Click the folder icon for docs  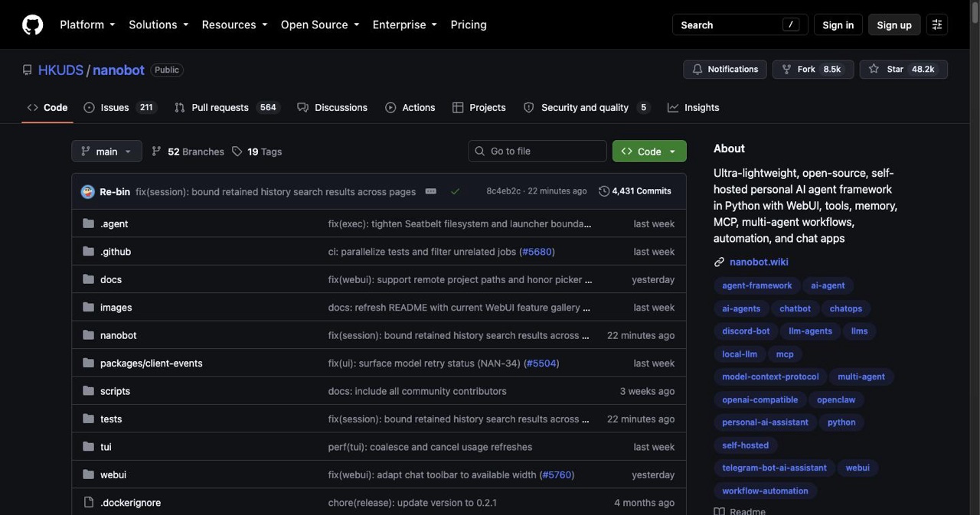point(88,279)
